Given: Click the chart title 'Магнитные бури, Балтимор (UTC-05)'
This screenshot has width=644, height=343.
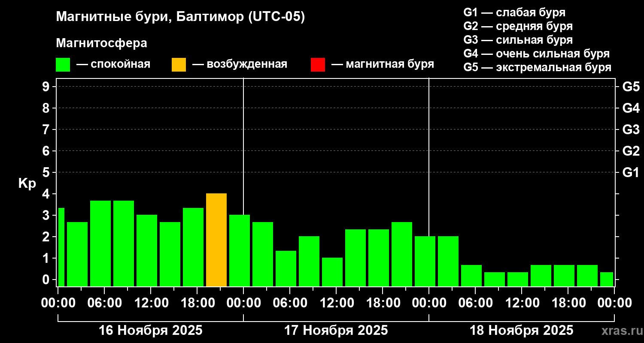Looking at the screenshot, I should (x=180, y=18).
